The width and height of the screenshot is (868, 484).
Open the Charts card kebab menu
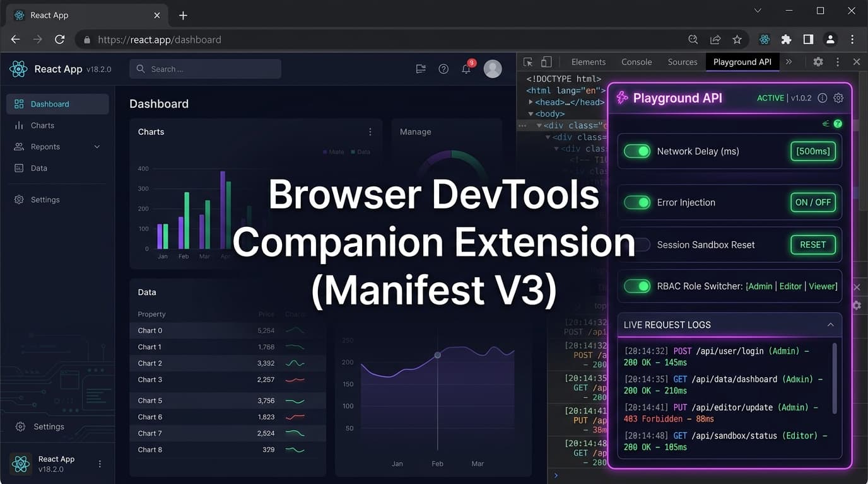pyautogui.click(x=370, y=132)
